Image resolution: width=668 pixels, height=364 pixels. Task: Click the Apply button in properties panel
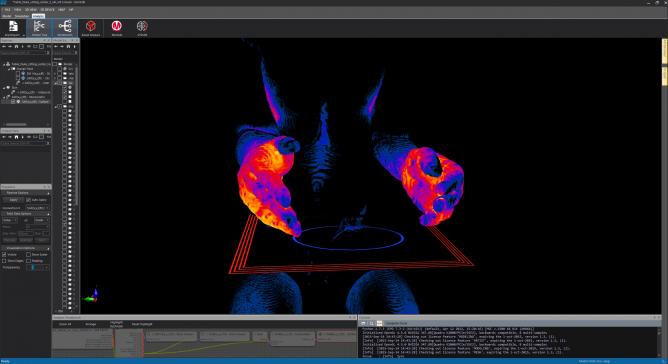tap(14, 200)
